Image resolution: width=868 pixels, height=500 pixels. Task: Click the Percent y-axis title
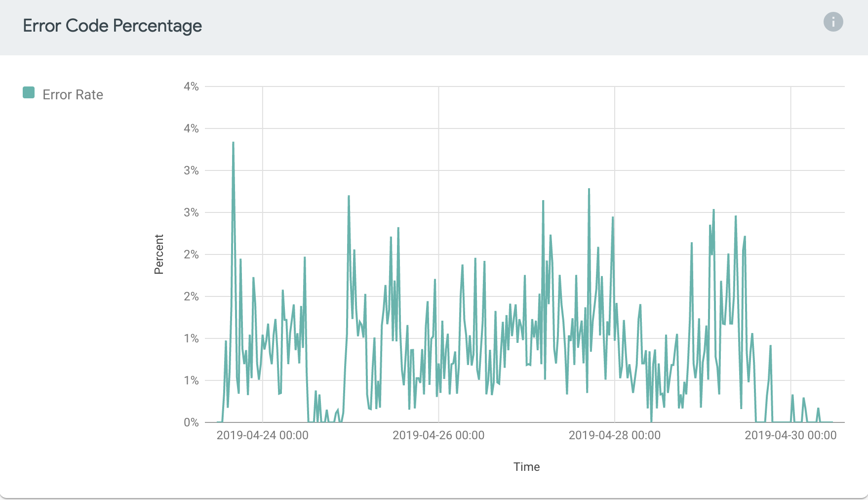click(x=159, y=254)
